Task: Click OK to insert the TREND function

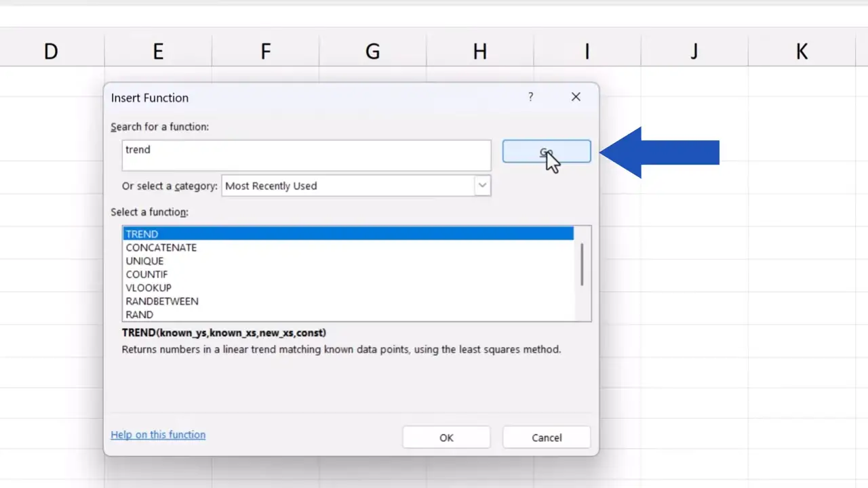Action: (x=446, y=437)
